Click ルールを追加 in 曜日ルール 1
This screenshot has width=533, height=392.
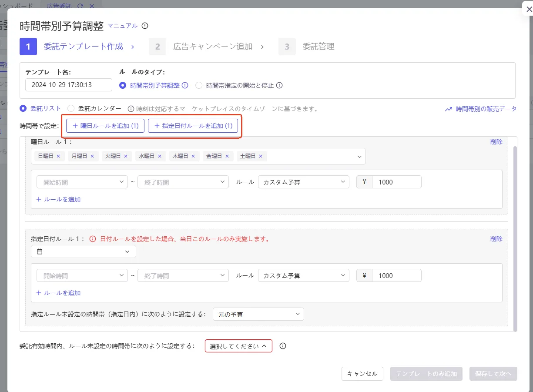point(58,199)
